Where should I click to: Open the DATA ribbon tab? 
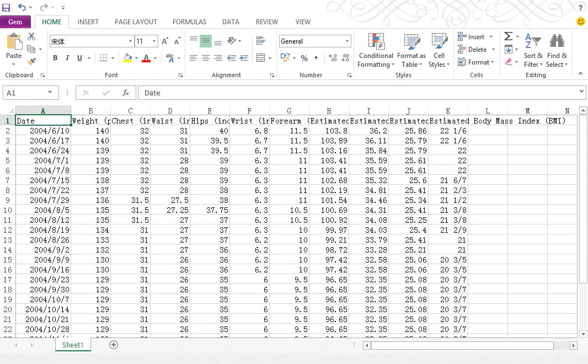tap(231, 22)
